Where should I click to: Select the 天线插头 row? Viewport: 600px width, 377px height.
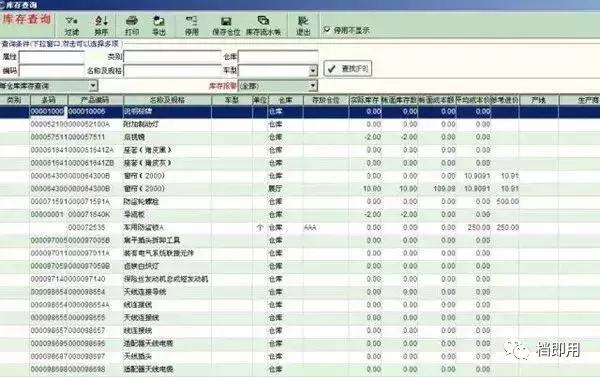coord(300,356)
